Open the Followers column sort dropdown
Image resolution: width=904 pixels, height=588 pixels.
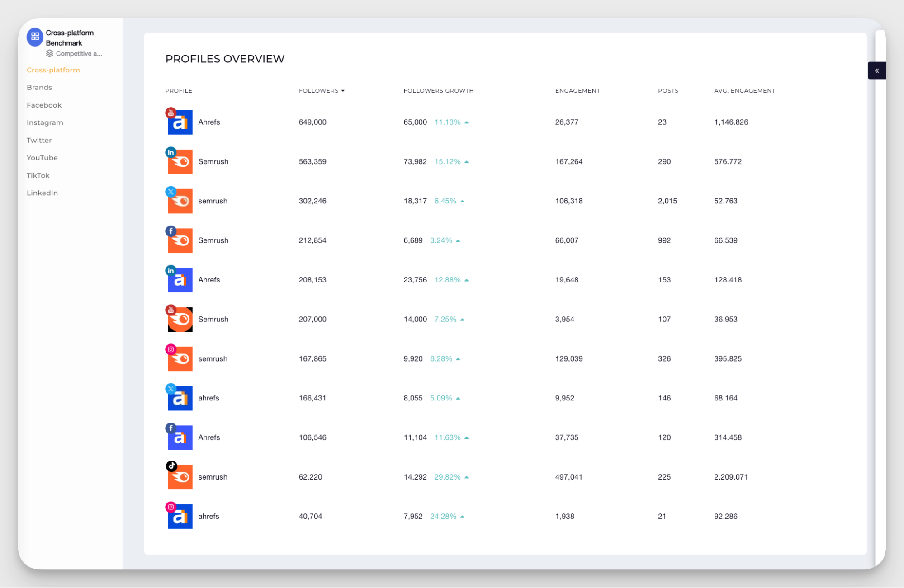pyautogui.click(x=343, y=90)
